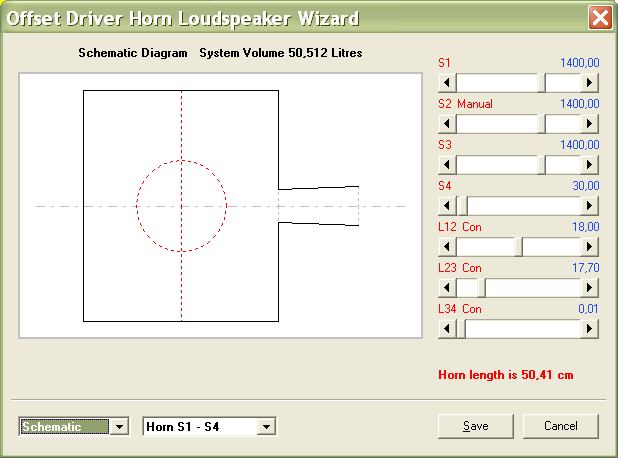Click right arrow of L12 Con slider
The image size is (618, 458).
pyautogui.click(x=590, y=247)
